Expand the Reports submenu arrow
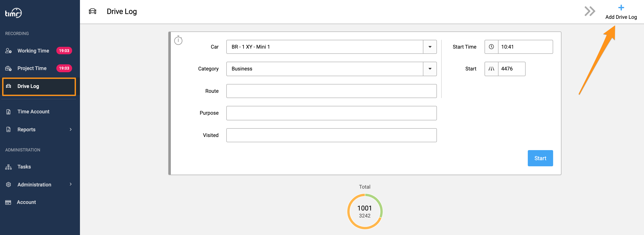 click(x=71, y=130)
